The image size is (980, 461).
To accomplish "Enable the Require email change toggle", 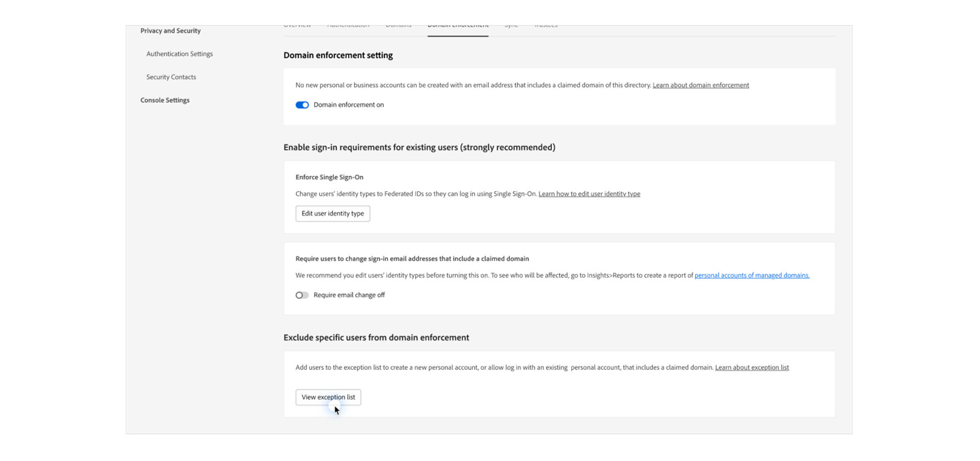I will point(302,295).
